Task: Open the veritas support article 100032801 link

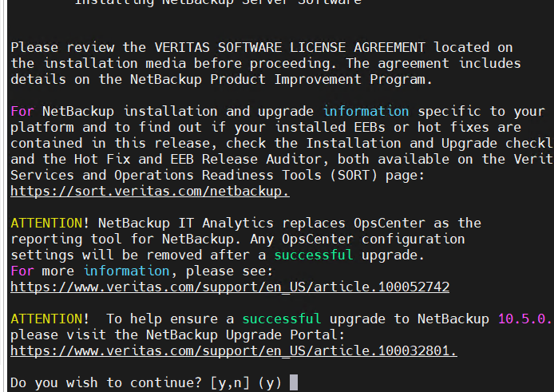Action: [x=234, y=350]
